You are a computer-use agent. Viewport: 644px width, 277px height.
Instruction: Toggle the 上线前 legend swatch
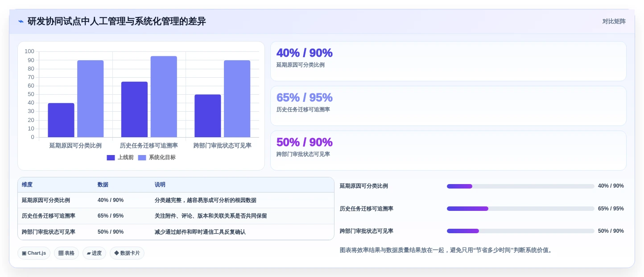point(111,158)
